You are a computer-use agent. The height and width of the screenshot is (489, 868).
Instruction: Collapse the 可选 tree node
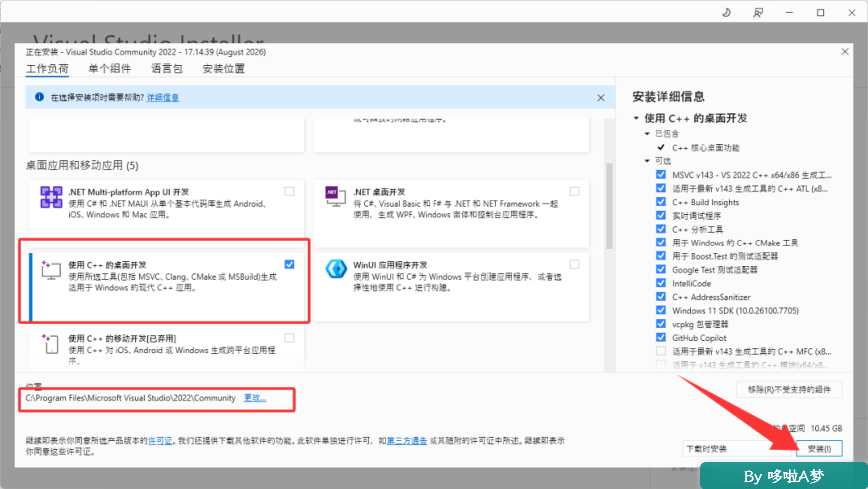tap(647, 161)
